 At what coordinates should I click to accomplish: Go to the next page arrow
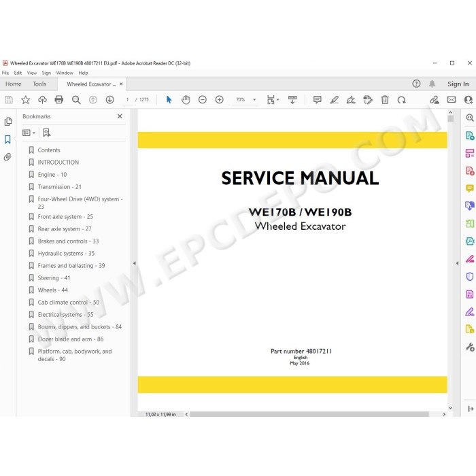coord(110,99)
